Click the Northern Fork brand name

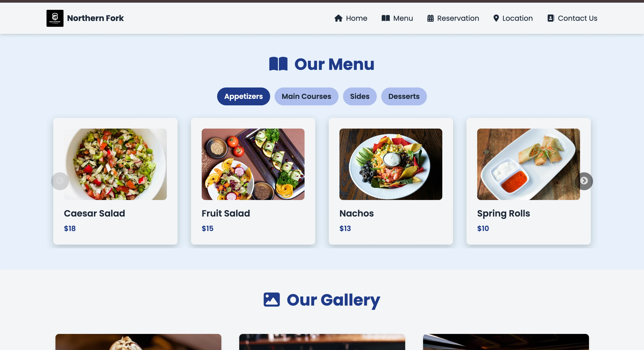click(x=95, y=18)
